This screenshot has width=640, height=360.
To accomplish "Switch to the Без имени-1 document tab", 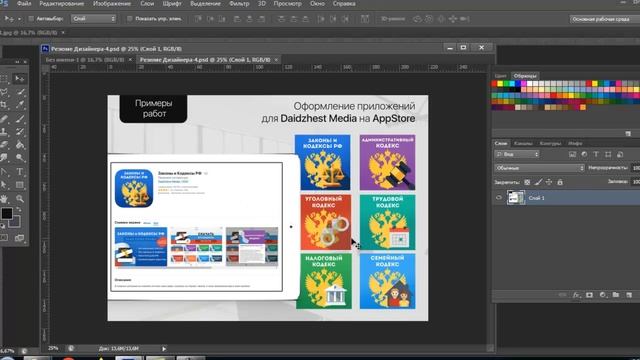I will click(84, 60).
